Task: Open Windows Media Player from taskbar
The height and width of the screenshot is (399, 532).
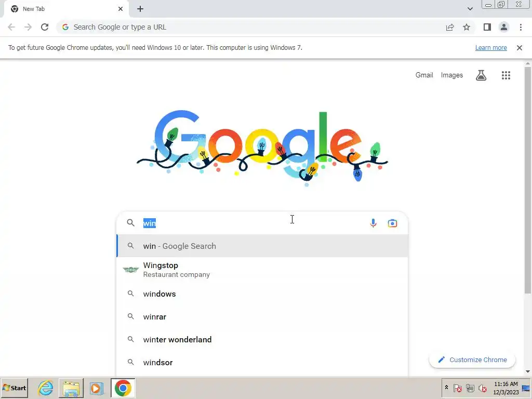Action: coord(96,388)
